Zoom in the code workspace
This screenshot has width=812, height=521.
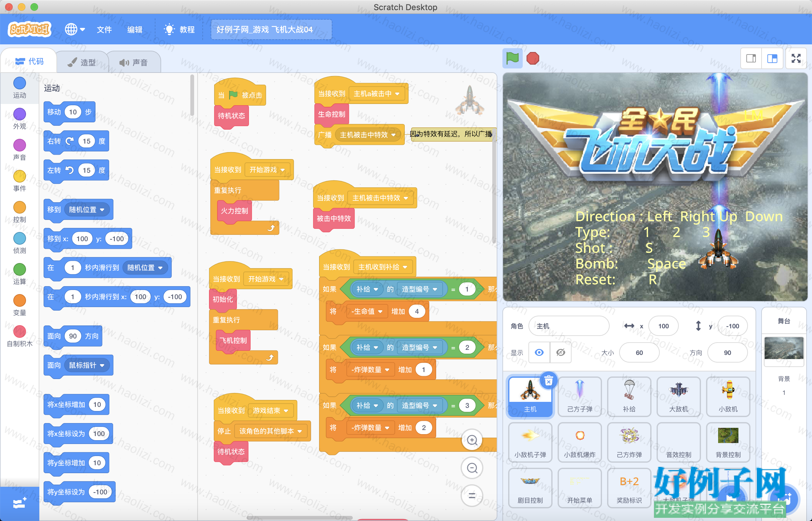pos(472,440)
